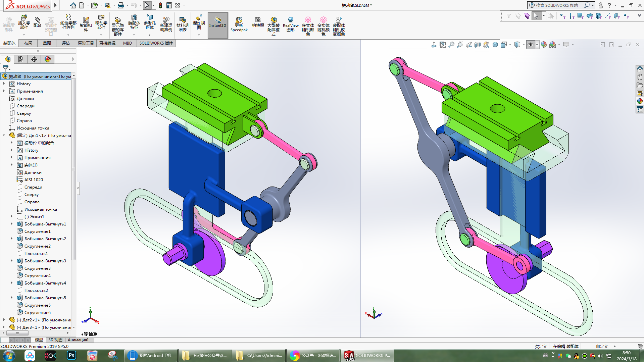Switch to the FeatureManager design tree tab icon

click(x=7, y=59)
